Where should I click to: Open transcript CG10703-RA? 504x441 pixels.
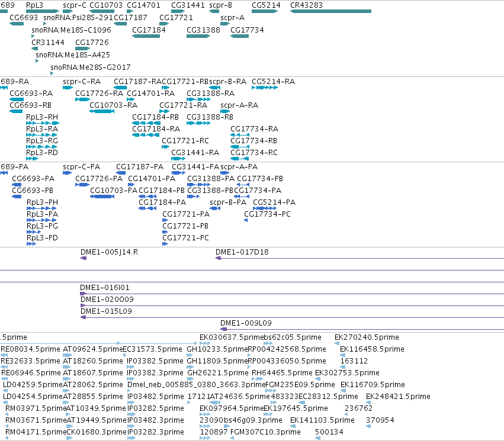114,105
